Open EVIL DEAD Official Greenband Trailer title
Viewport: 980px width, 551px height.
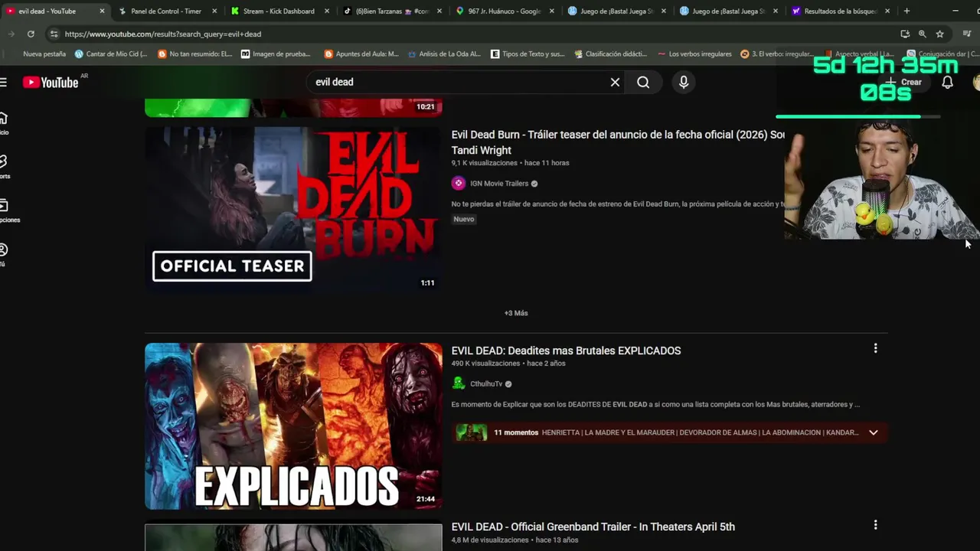[593, 527]
